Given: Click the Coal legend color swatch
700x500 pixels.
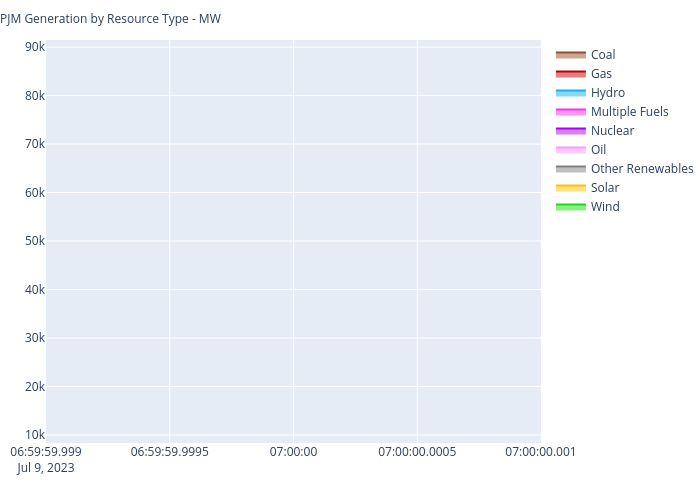Looking at the screenshot, I should [570, 55].
